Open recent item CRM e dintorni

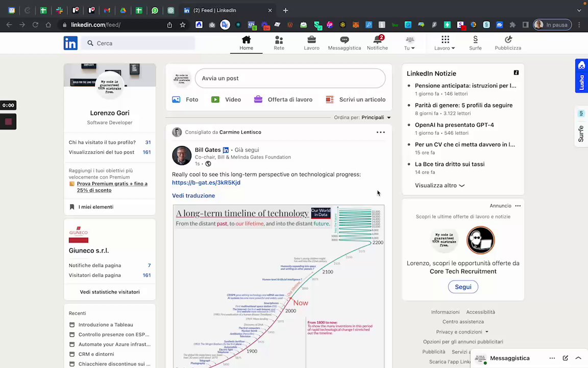point(96,354)
